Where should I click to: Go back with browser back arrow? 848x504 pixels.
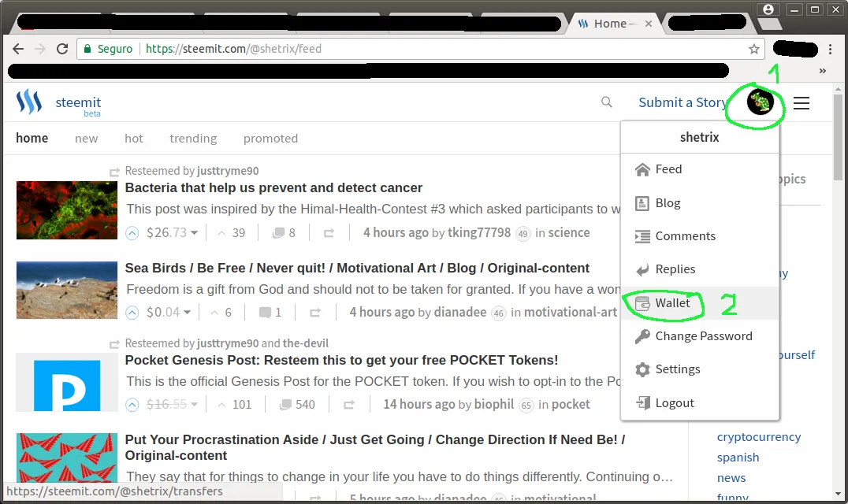click(x=18, y=49)
